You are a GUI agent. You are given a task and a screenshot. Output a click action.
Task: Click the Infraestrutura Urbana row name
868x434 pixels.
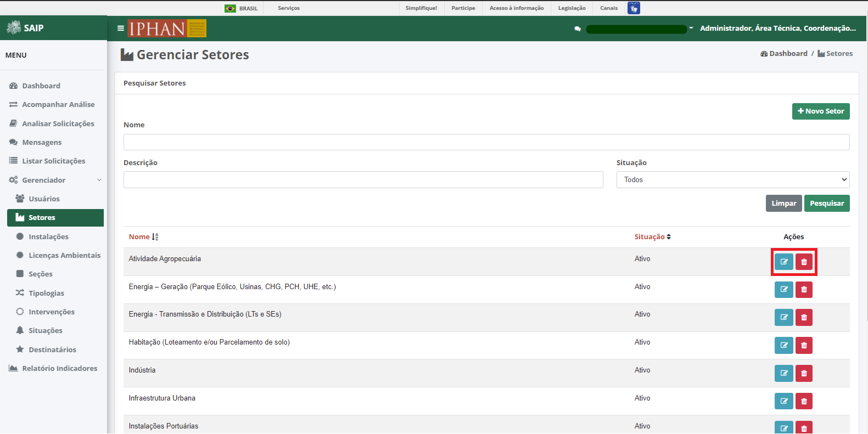point(162,398)
